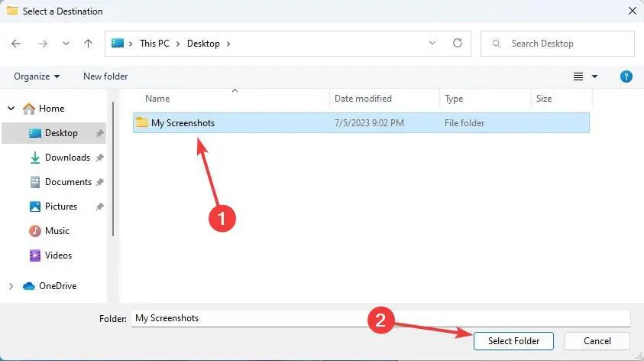
Task: Open the Organize menu
Action: (x=37, y=76)
